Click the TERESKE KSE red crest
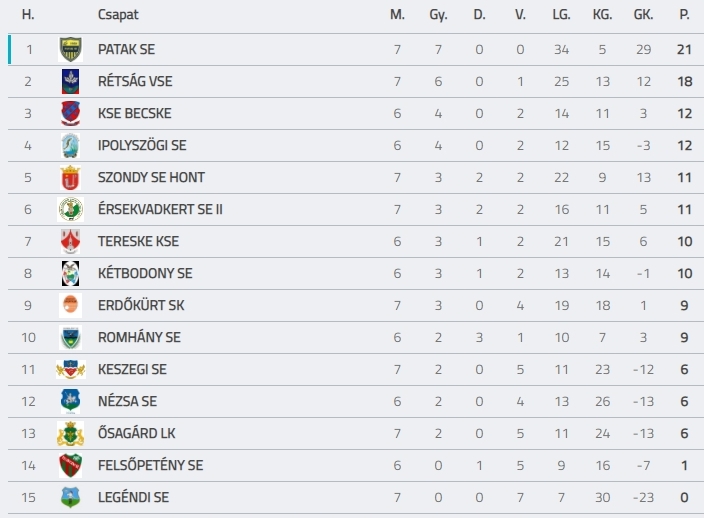This screenshot has height=518, width=704. (x=70, y=241)
